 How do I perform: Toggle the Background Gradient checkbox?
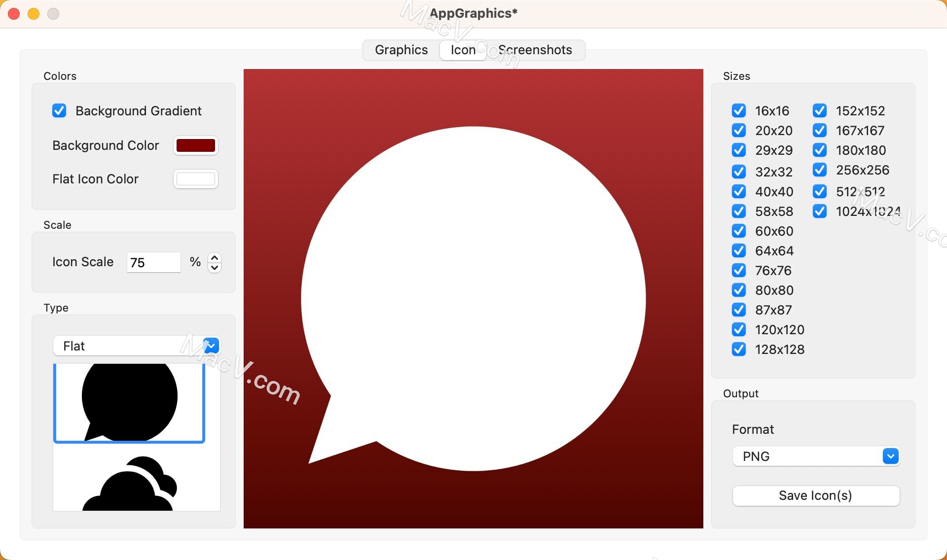(59, 110)
